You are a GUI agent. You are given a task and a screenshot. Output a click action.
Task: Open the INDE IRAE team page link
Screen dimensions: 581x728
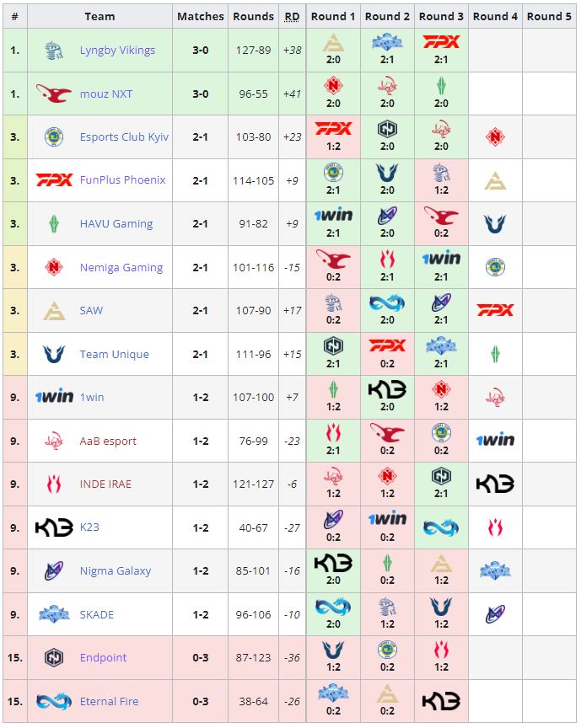(105, 484)
